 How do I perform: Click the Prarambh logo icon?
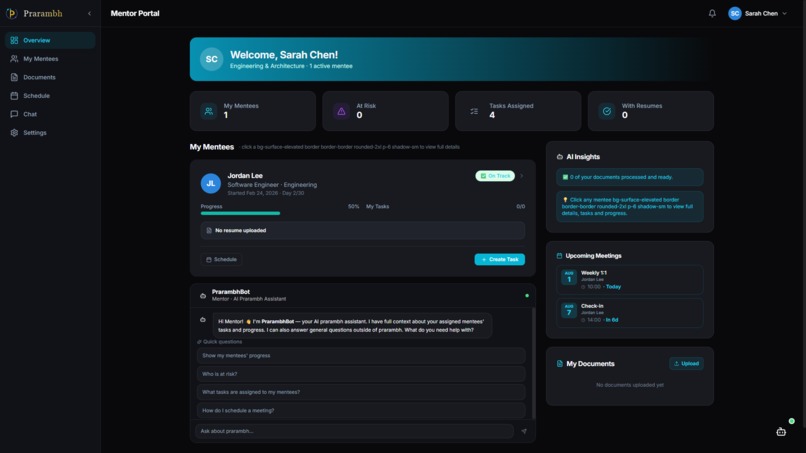pos(11,13)
